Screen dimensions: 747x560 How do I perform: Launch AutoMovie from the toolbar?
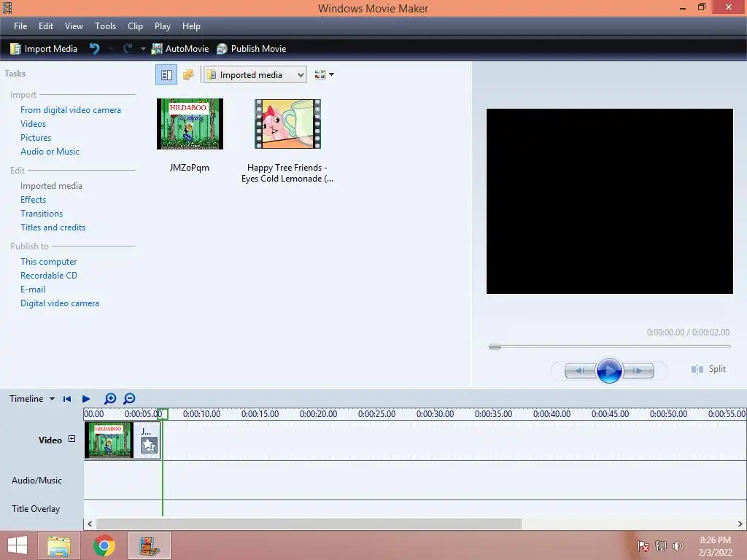point(180,49)
